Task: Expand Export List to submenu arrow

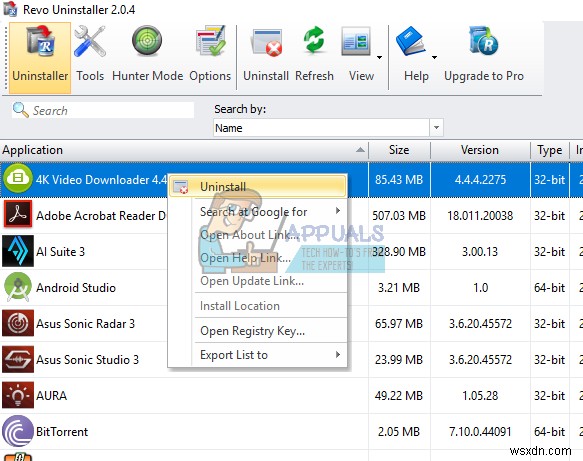Action: pyautogui.click(x=338, y=354)
